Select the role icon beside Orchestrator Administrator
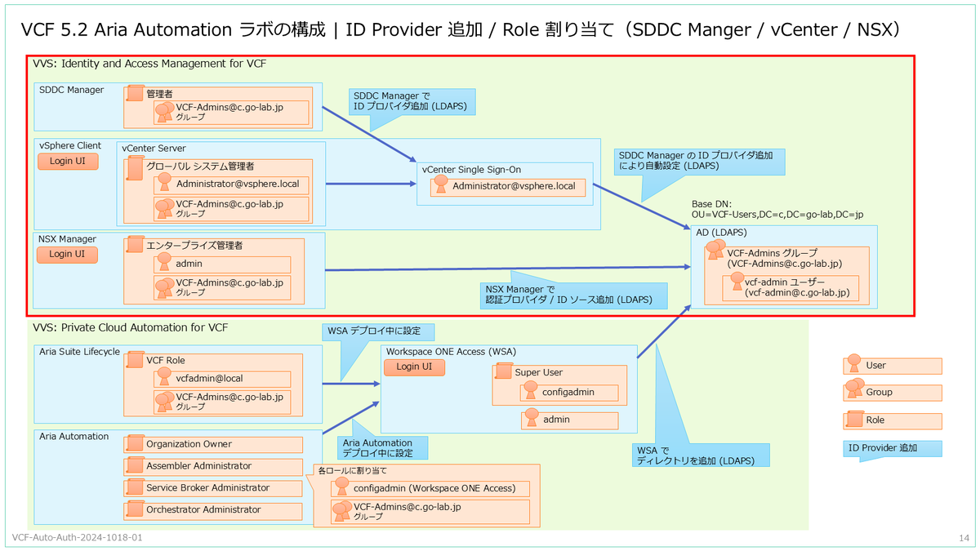980x551 pixels. (135, 509)
